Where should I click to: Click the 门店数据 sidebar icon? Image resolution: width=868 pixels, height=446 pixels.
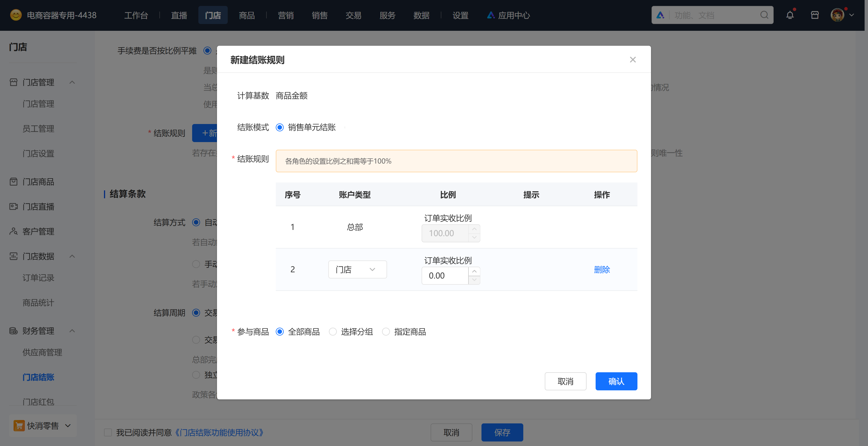(14, 256)
